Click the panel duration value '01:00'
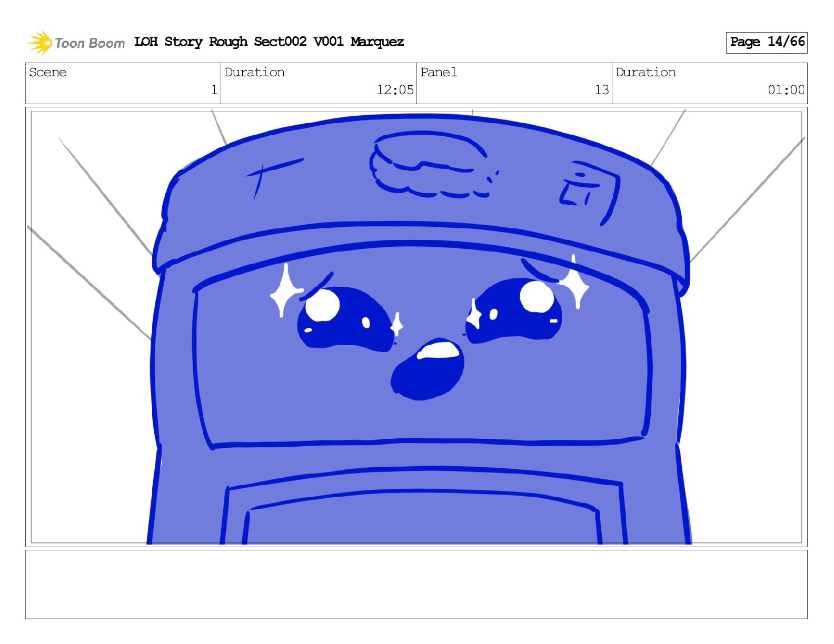Viewport: 834px width, 644px height. point(786,90)
